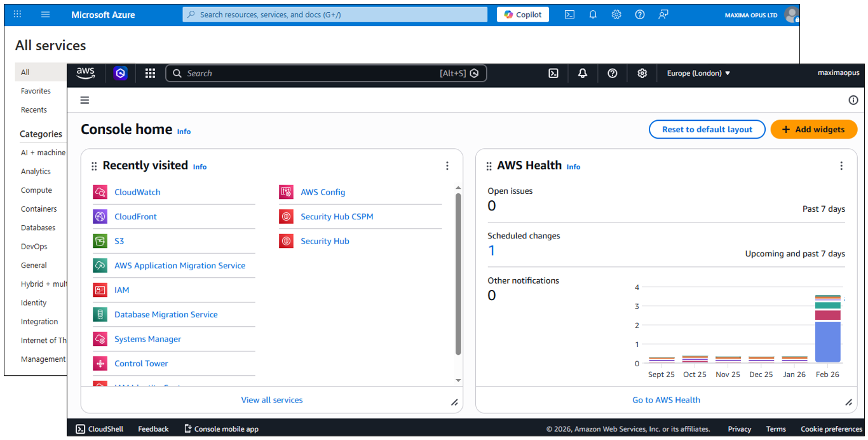
Task: Click Reset to default layout button
Action: pyautogui.click(x=707, y=129)
